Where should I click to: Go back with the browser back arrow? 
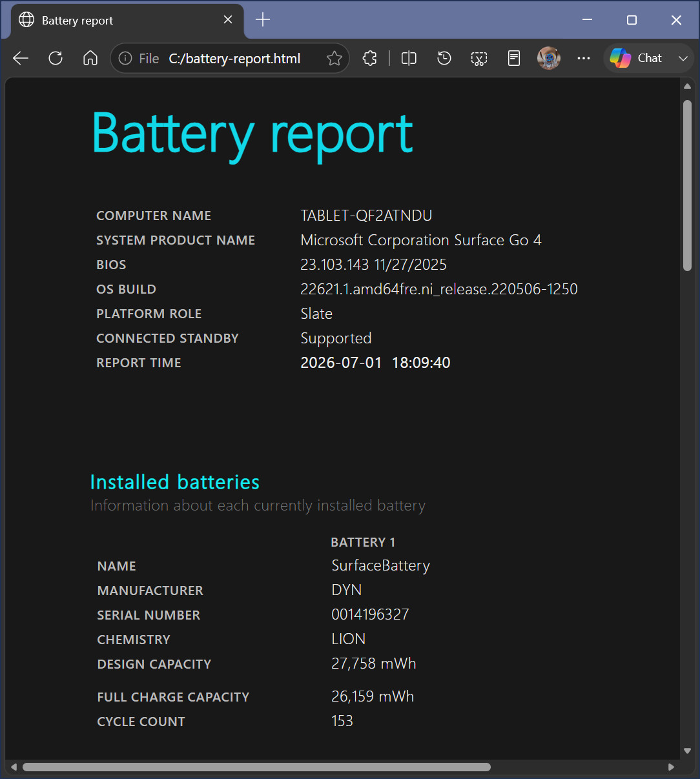[21, 58]
